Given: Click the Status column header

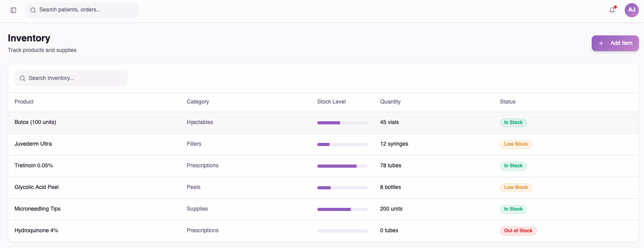Looking at the screenshot, I should (x=508, y=102).
